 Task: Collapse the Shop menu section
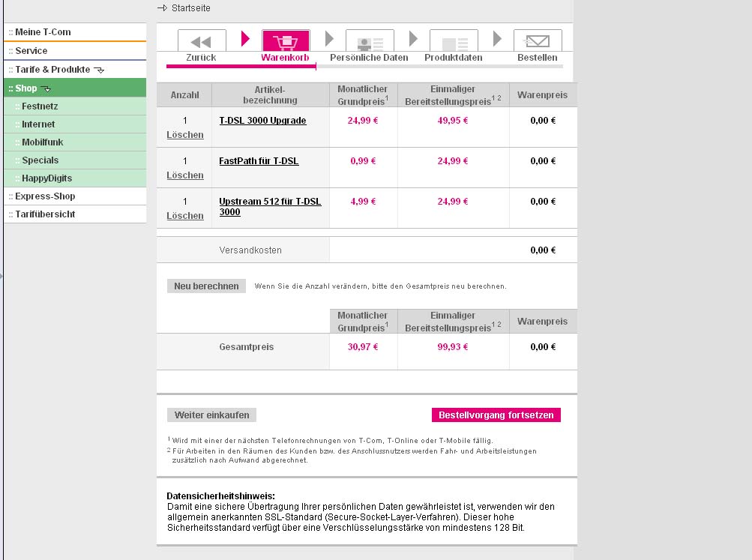pyautogui.click(x=75, y=88)
